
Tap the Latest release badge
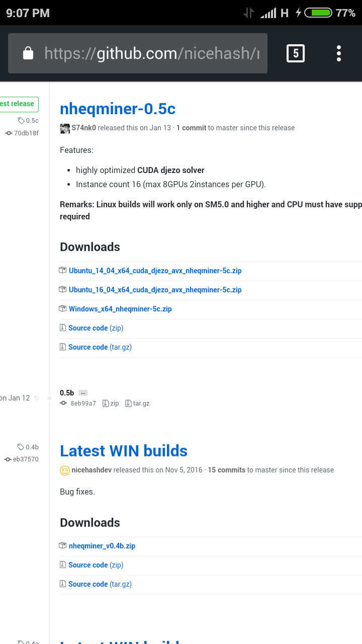point(18,104)
